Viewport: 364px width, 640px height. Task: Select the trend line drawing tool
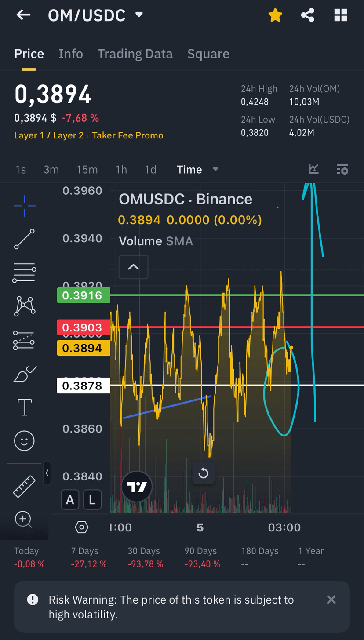24,239
